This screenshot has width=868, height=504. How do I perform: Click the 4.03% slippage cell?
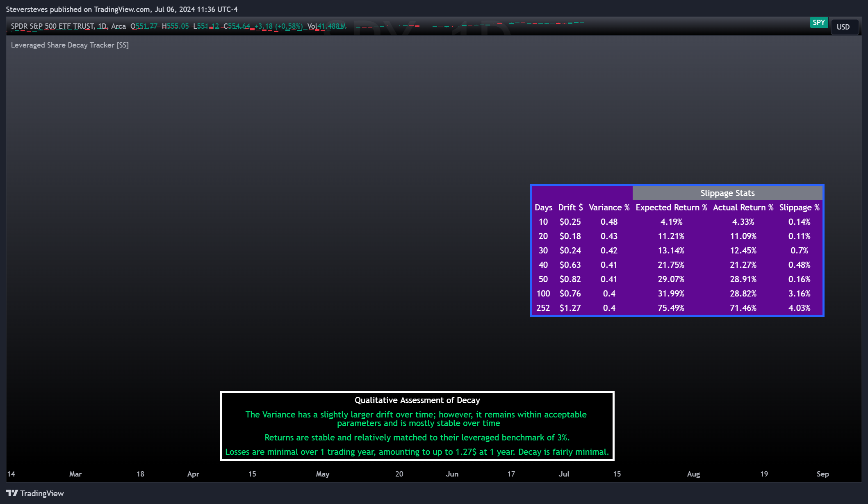coord(799,308)
